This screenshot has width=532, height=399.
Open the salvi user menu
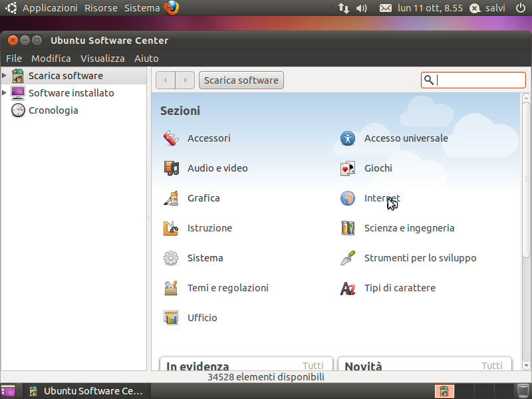487,8
